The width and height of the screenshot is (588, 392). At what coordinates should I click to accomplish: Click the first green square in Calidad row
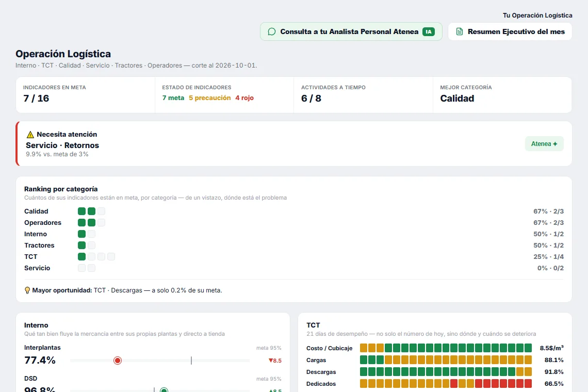(x=81, y=211)
